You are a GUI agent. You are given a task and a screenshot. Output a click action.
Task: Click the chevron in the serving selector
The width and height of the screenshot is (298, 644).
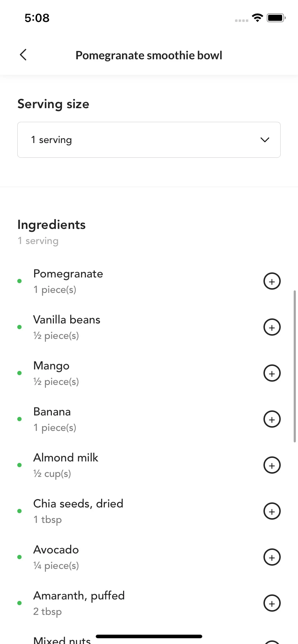pyautogui.click(x=265, y=140)
